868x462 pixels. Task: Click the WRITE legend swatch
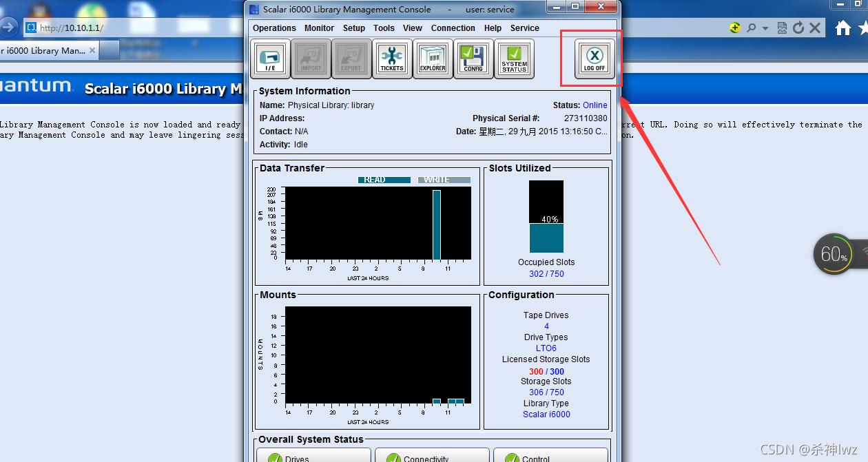(444, 180)
